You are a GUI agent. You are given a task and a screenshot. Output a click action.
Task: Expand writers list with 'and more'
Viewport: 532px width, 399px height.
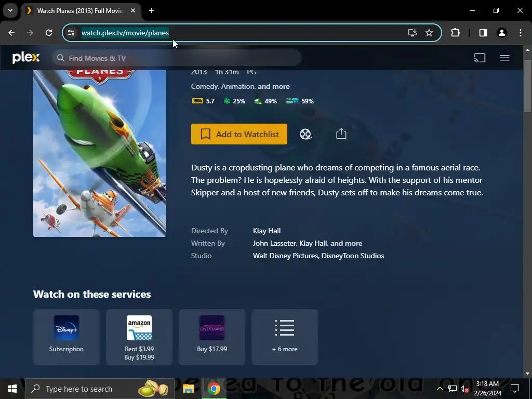pyautogui.click(x=346, y=243)
